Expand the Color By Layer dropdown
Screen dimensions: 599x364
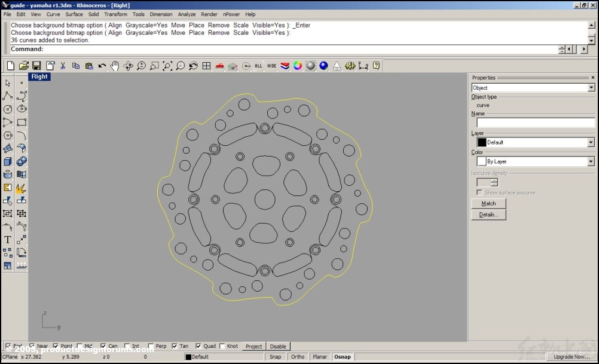[x=591, y=161]
